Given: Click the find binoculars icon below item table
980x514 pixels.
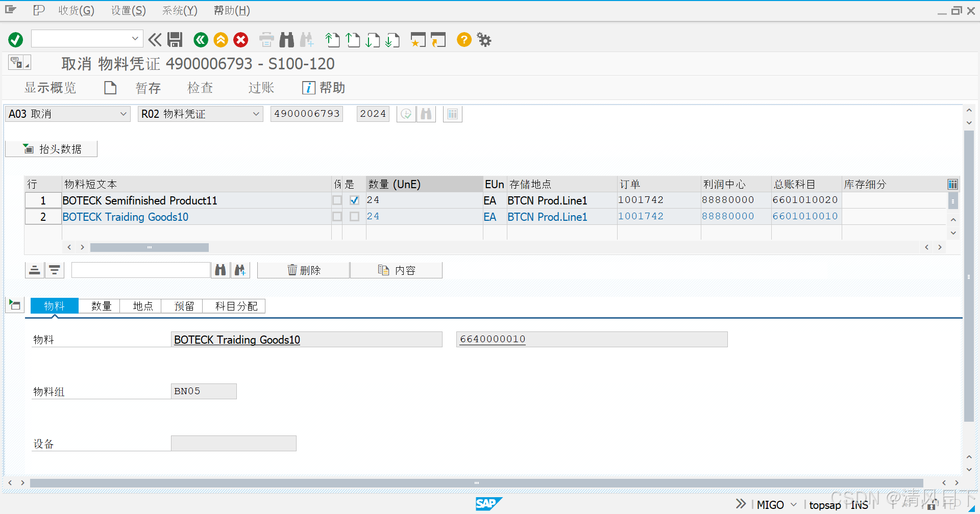Looking at the screenshot, I should coord(220,270).
